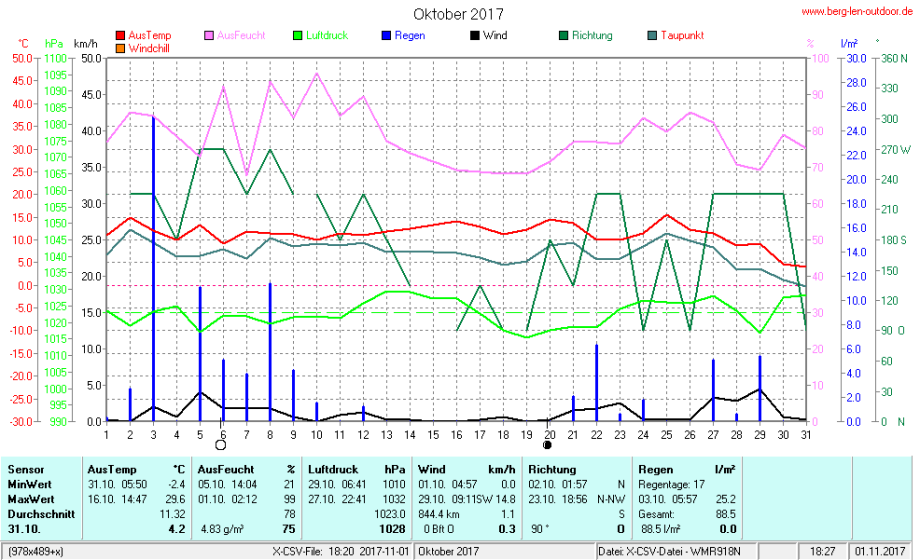The image size is (920, 560).
Task: Click the red AusTemp legend swatch
Action: 121,35
